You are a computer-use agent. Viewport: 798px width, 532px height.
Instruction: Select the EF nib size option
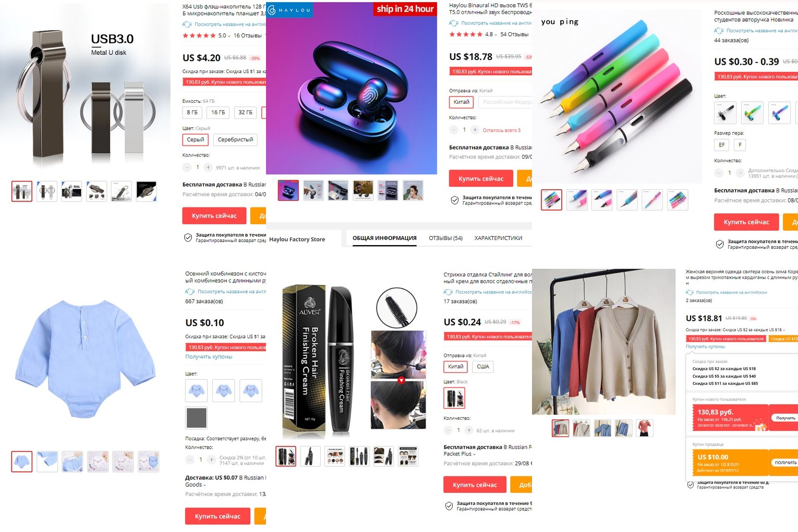(x=722, y=145)
